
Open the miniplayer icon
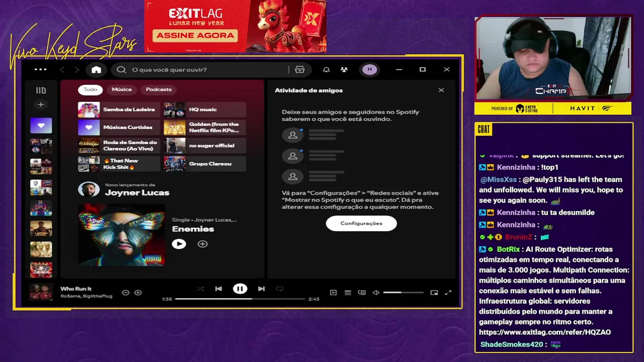tap(434, 293)
